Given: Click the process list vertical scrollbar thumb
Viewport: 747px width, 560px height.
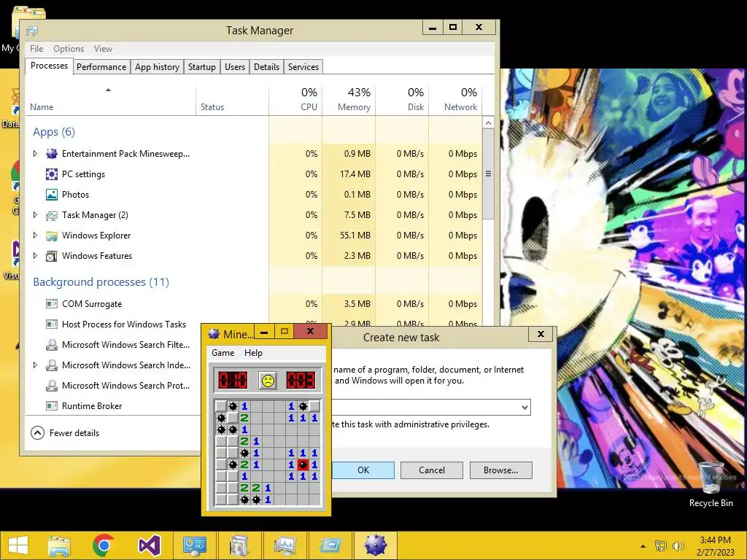Looking at the screenshot, I should point(488,174).
